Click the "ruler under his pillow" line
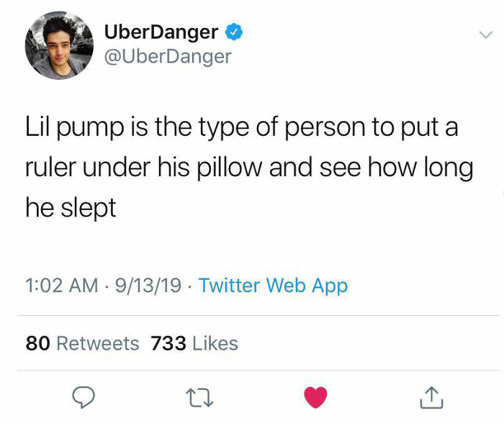504x423 pixels. (249, 168)
